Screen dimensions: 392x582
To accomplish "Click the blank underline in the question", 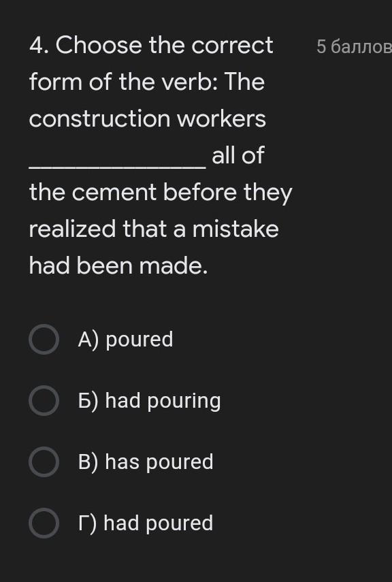I will (x=117, y=167).
